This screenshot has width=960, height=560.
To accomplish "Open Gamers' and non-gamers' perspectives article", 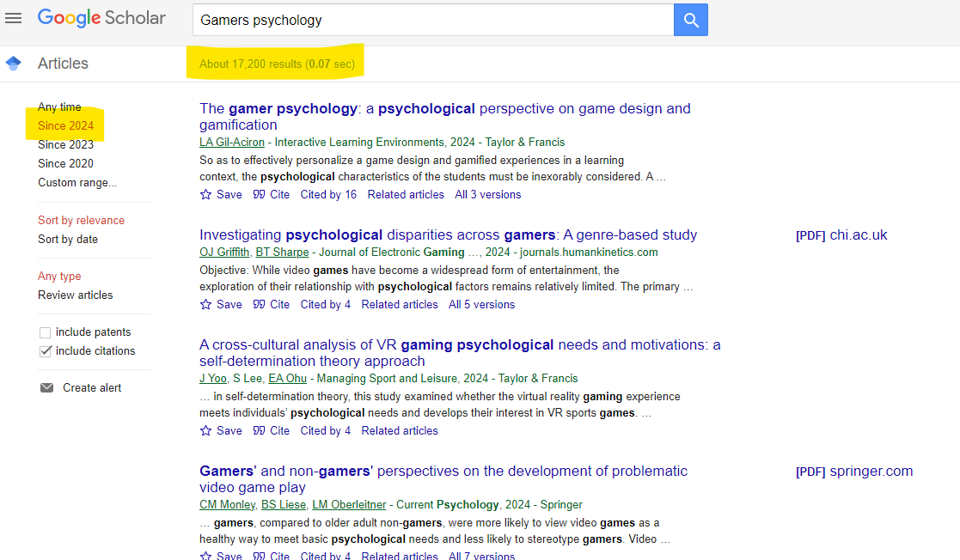I will [x=443, y=479].
